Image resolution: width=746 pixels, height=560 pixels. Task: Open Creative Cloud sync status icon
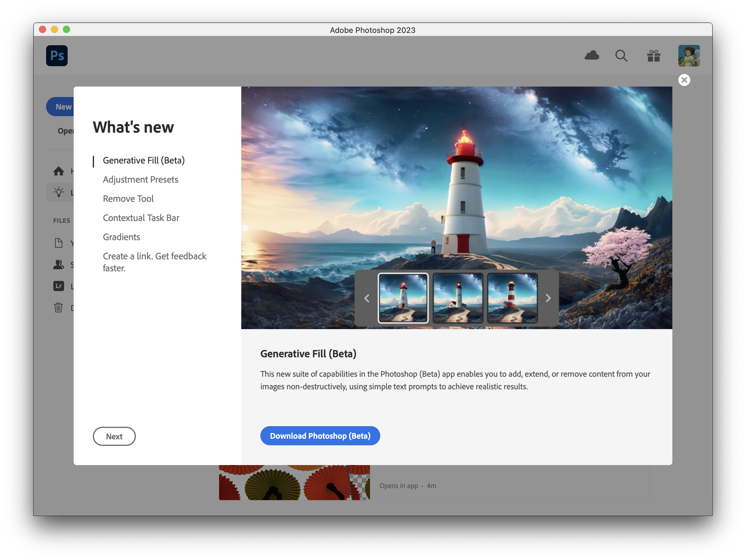tap(592, 55)
